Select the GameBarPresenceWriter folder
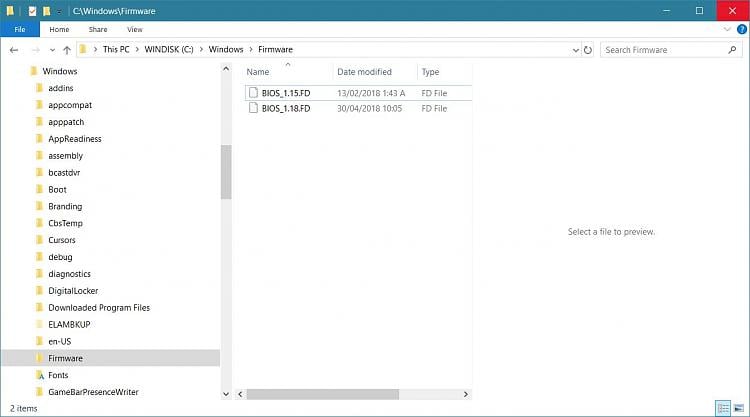Image resolution: width=750 pixels, height=417 pixels. (x=93, y=392)
